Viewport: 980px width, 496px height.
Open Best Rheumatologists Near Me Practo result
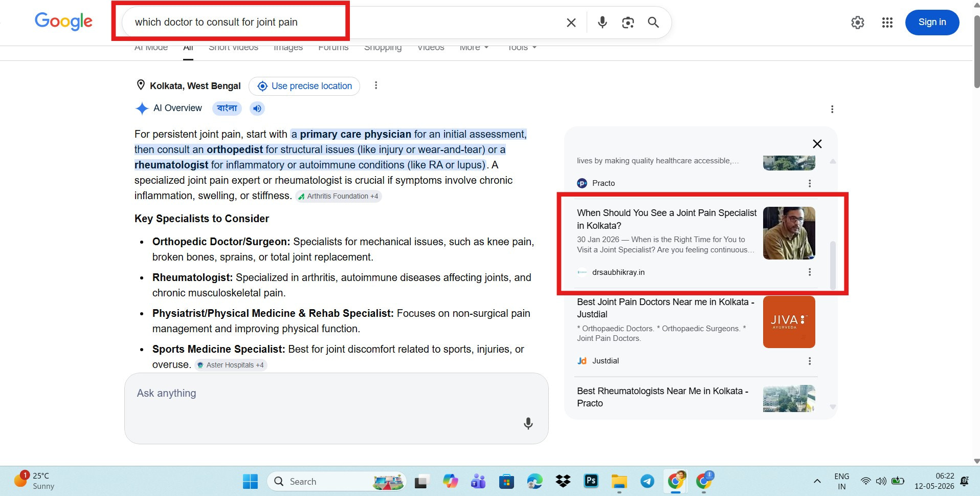662,397
